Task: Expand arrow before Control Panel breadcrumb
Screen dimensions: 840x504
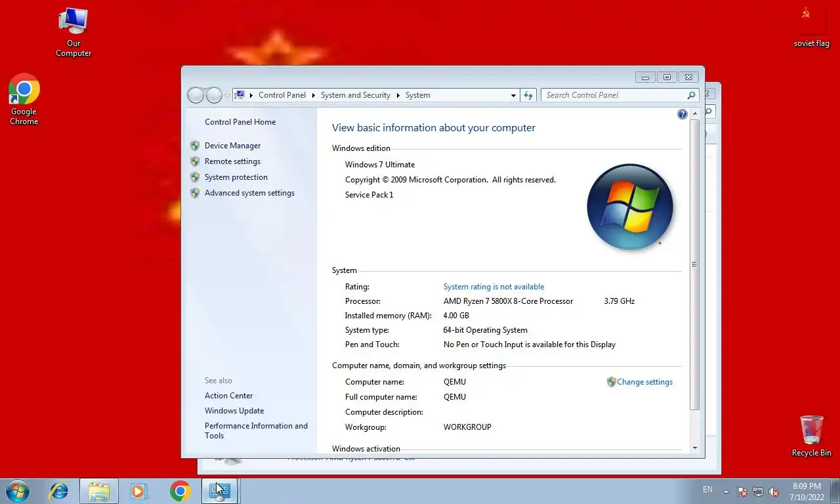Action: coord(251,95)
